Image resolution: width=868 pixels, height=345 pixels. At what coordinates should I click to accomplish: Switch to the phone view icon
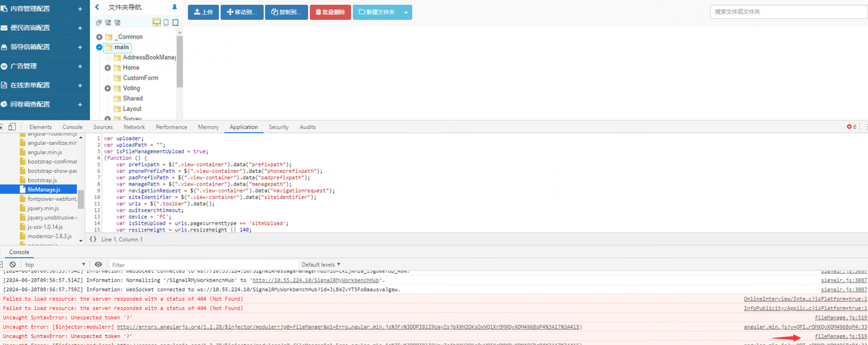[166, 23]
